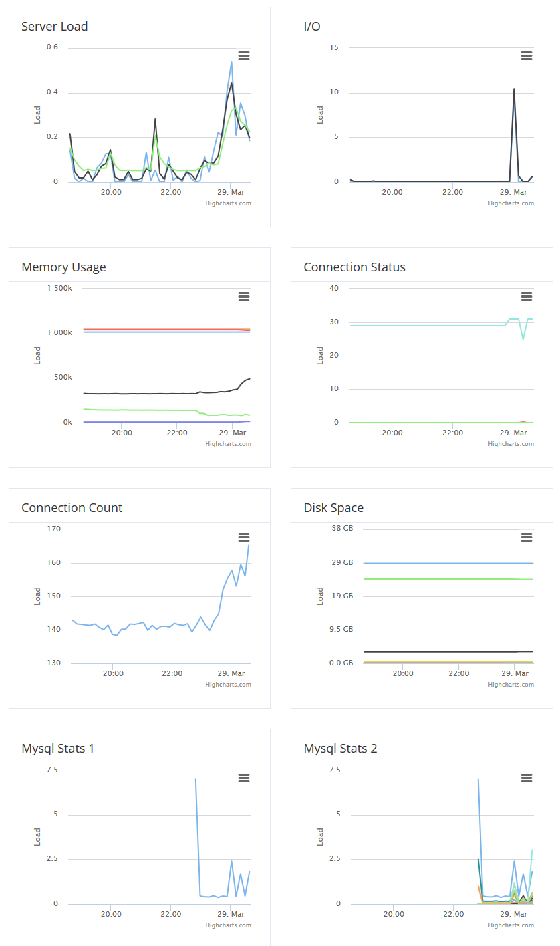Select the Memory Usage panel title
Viewport: 560px width, 946px height.
tap(63, 267)
